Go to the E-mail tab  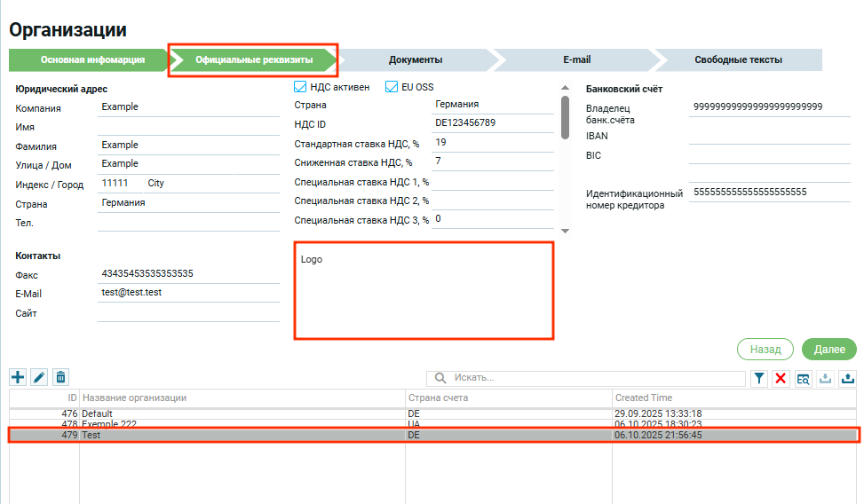(576, 60)
